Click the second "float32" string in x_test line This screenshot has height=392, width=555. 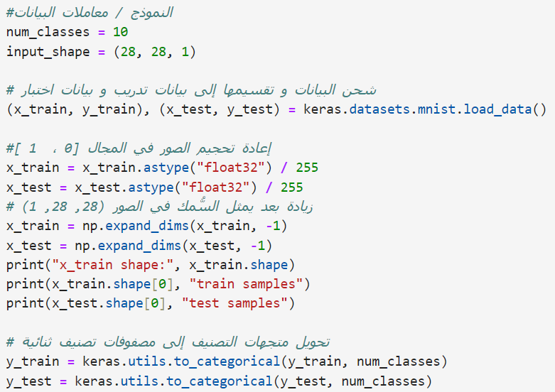click(x=216, y=187)
